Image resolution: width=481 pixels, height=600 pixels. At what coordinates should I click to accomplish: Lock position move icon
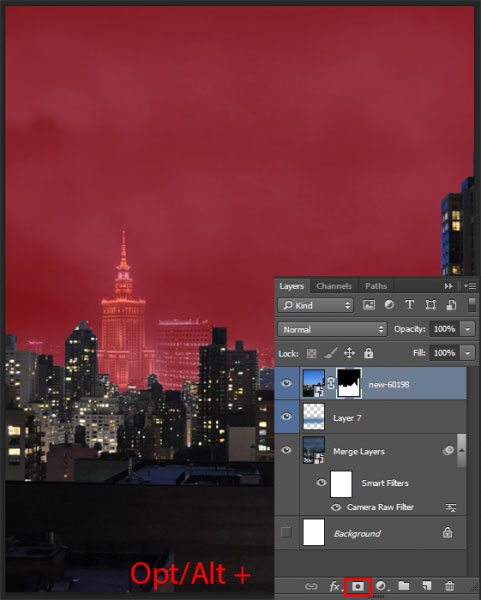349,353
